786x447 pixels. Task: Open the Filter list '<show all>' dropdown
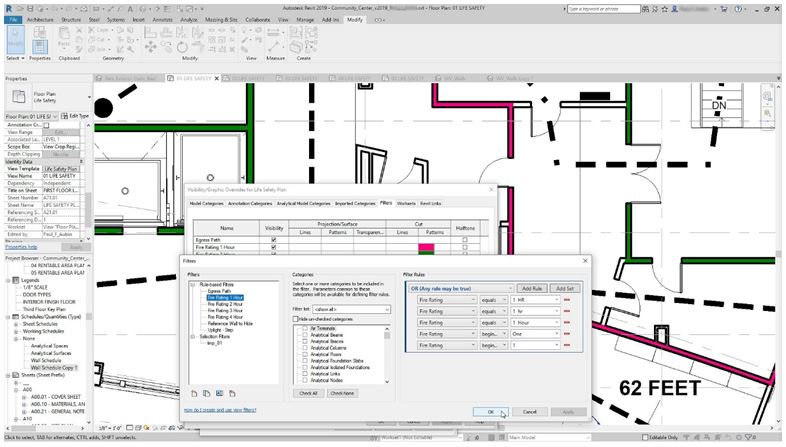tap(351, 310)
